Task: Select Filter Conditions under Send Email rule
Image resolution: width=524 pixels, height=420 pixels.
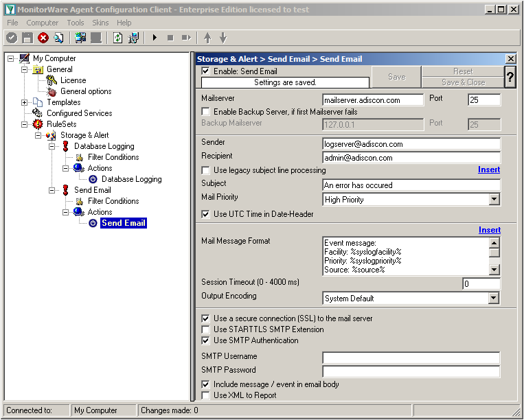Action: coord(113,201)
